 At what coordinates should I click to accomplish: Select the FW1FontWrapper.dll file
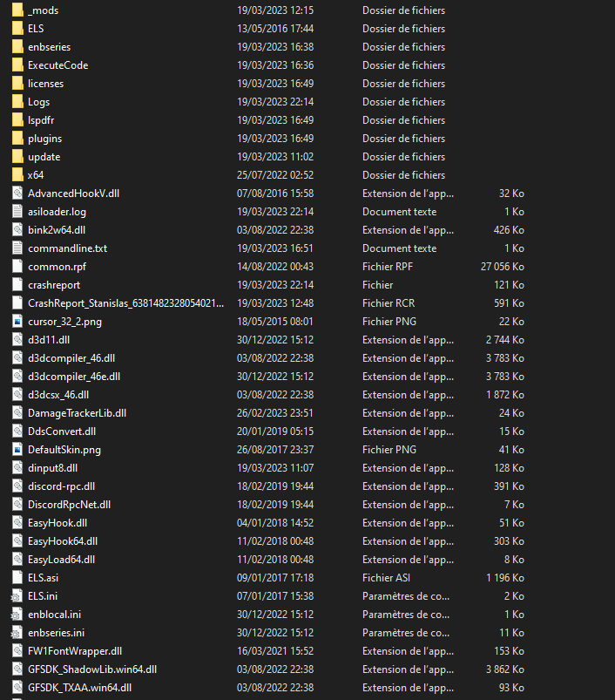tap(74, 651)
